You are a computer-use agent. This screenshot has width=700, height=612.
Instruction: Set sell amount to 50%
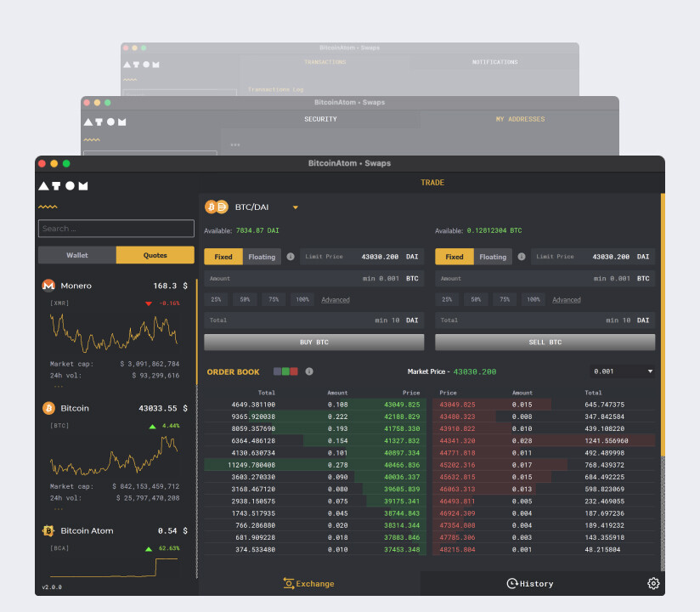(476, 299)
